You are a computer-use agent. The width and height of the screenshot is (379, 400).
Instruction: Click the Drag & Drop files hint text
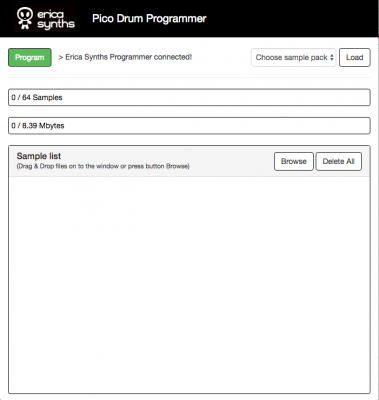pyautogui.click(x=103, y=166)
